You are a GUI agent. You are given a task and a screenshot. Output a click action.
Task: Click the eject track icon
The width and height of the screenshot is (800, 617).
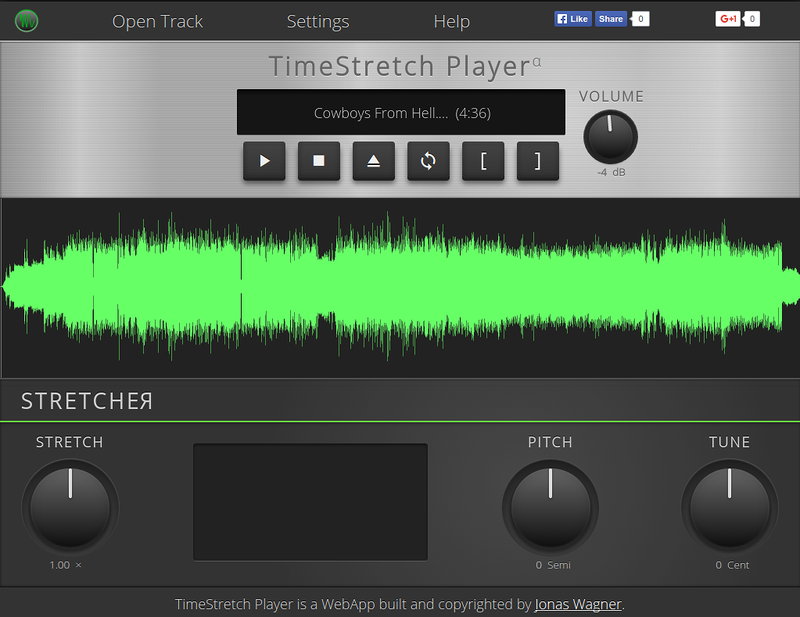[374, 161]
